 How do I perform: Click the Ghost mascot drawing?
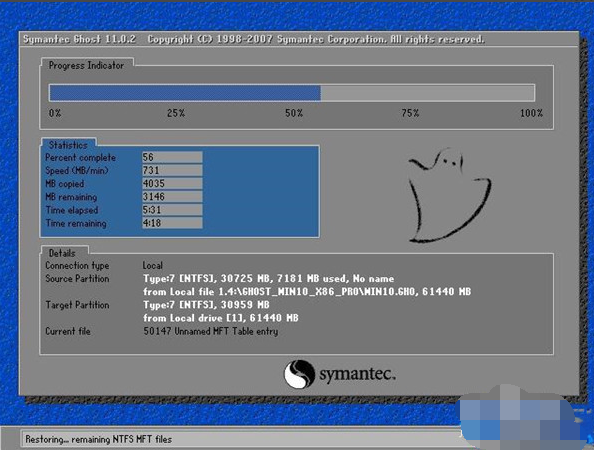tap(449, 195)
